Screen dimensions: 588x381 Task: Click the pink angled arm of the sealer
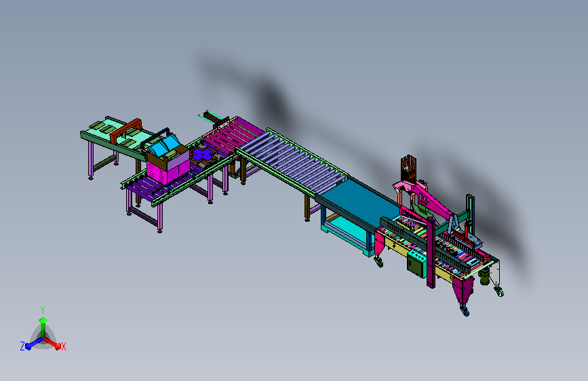tap(423, 198)
